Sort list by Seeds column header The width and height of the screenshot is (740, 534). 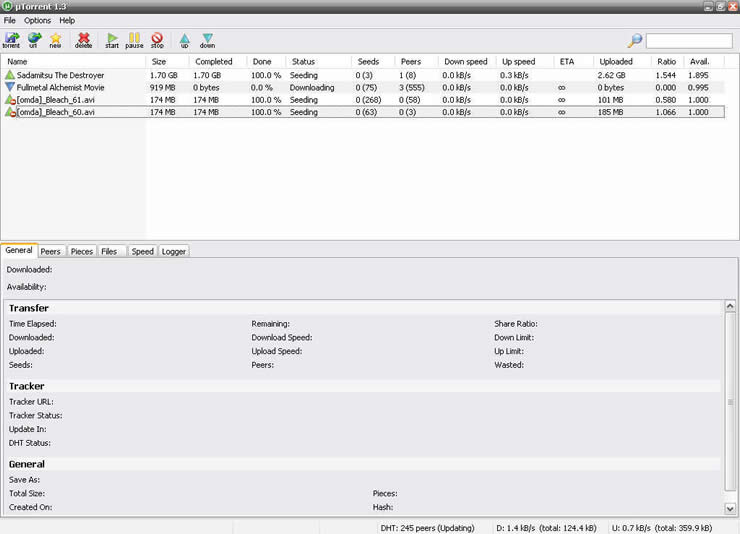click(373, 61)
